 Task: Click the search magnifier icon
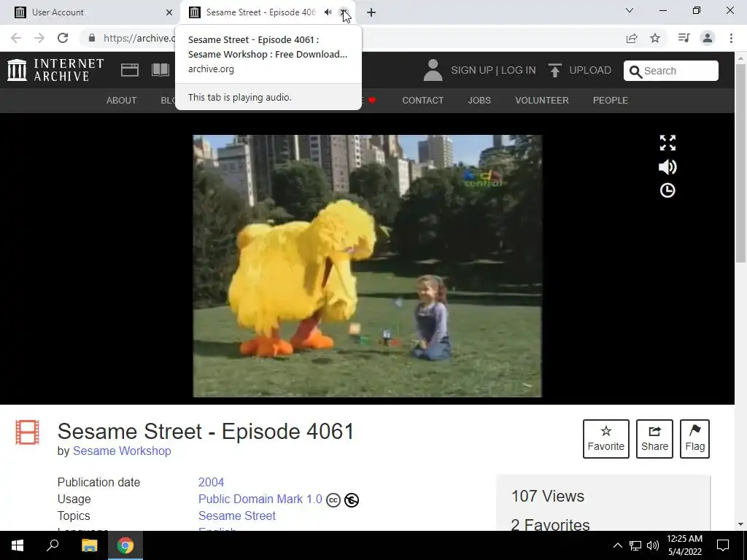635,71
